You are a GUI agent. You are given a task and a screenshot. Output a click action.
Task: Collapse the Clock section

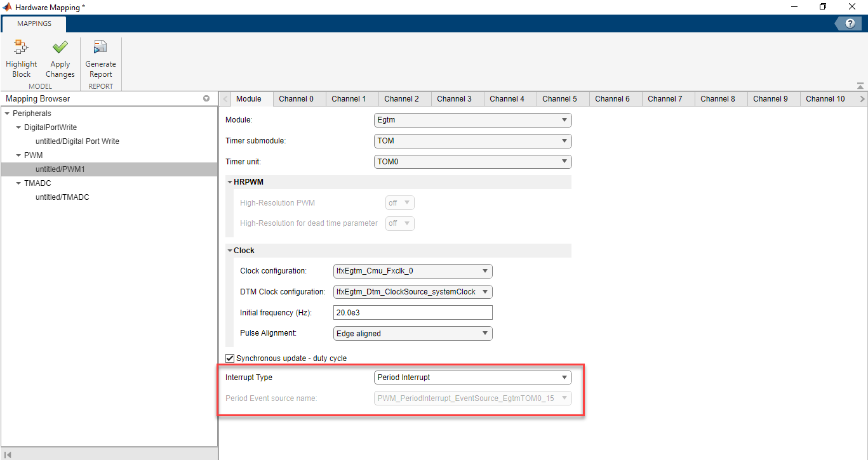[230, 251]
